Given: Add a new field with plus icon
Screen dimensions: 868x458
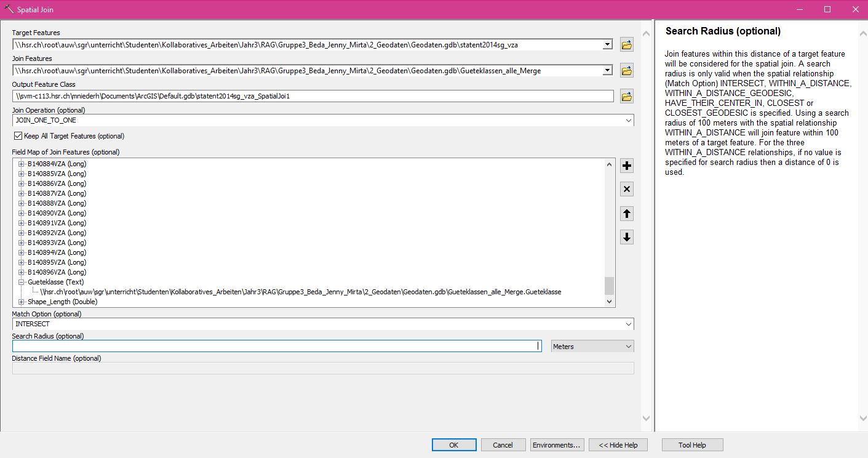Looking at the screenshot, I should click(x=626, y=166).
